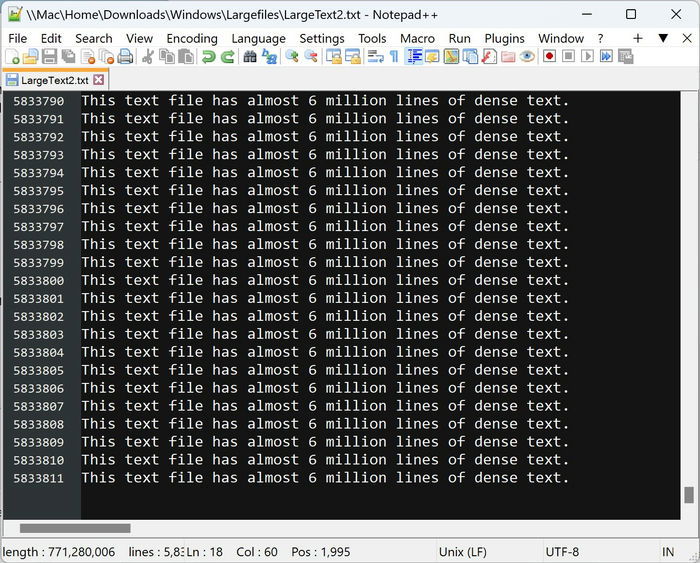Click the horizontal scrollbar thumb
The width and height of the screenshot is (700, 563).
[x=75, y=528]
